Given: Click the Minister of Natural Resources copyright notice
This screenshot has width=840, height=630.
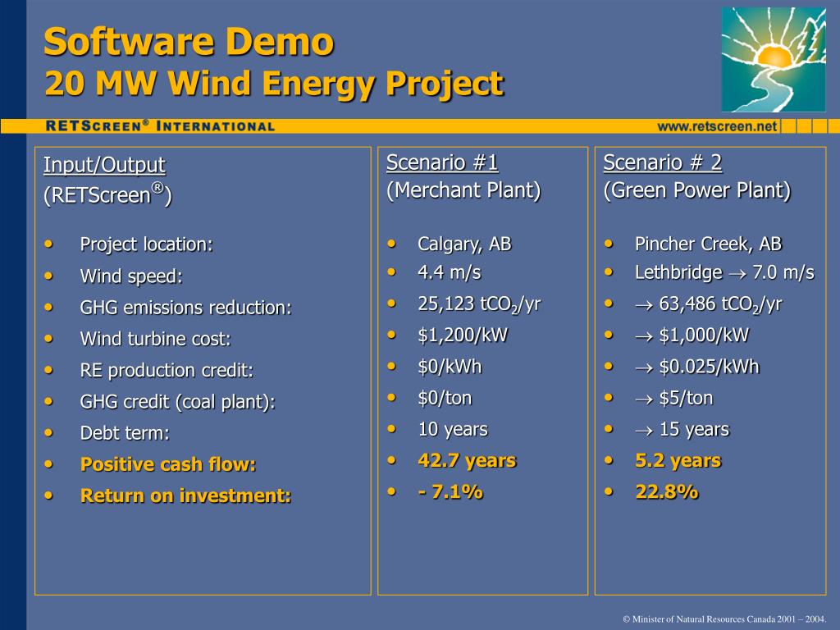Looking at the screenshot, I should pyautogui.click(x=724, y=619).
